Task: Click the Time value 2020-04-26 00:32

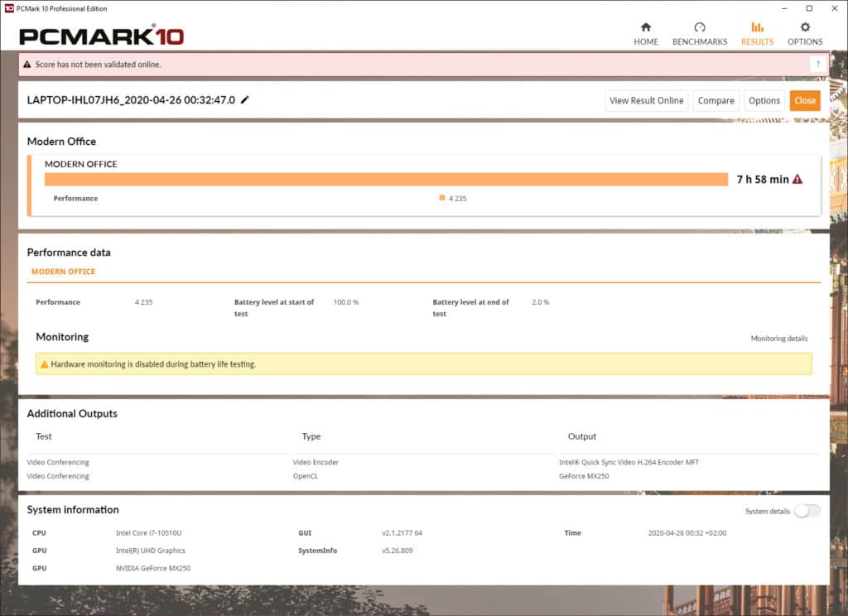Action: point(687,532)
